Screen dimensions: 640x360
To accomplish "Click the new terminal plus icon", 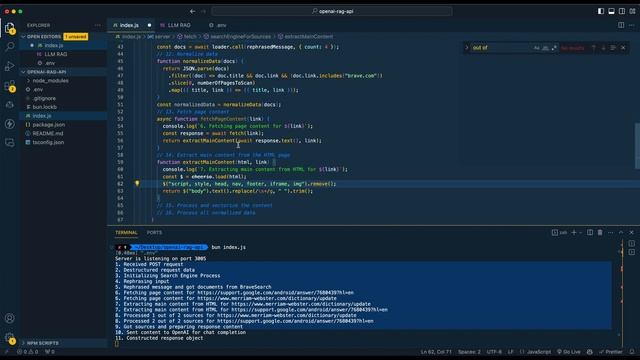I will (574, 232).
